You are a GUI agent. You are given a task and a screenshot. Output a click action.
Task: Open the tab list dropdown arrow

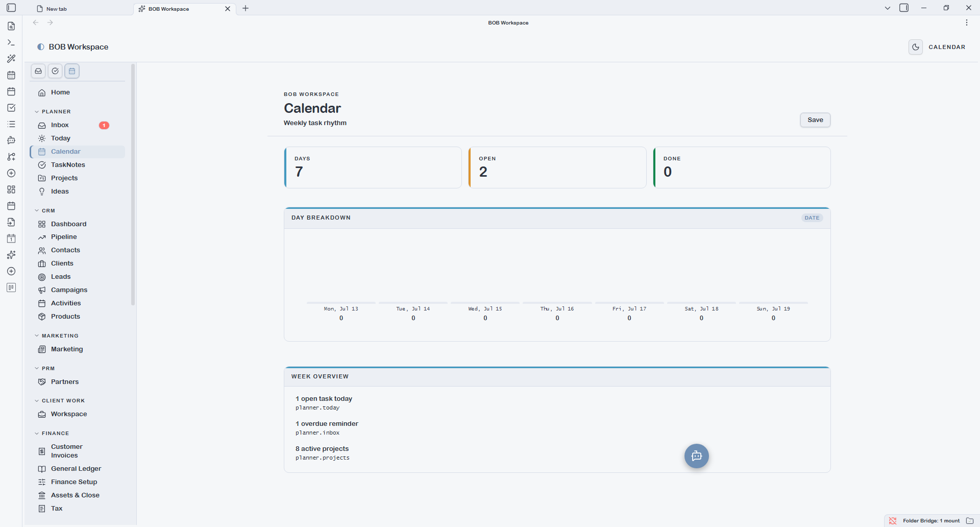(x=888, y=8)
